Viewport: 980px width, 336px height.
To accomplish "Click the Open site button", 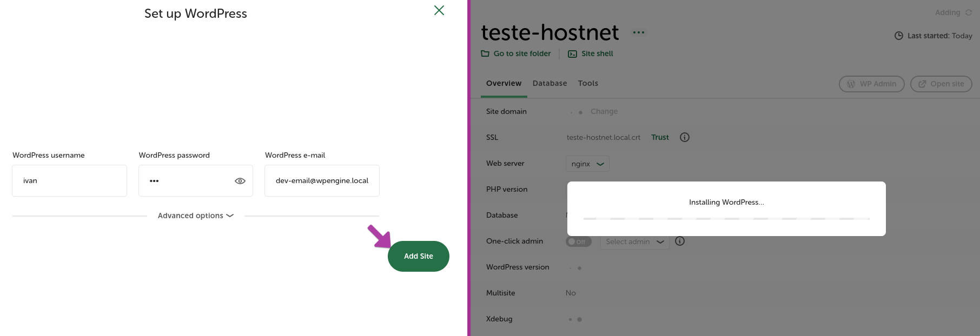I will pyautogui.click(x=941, y=84).
